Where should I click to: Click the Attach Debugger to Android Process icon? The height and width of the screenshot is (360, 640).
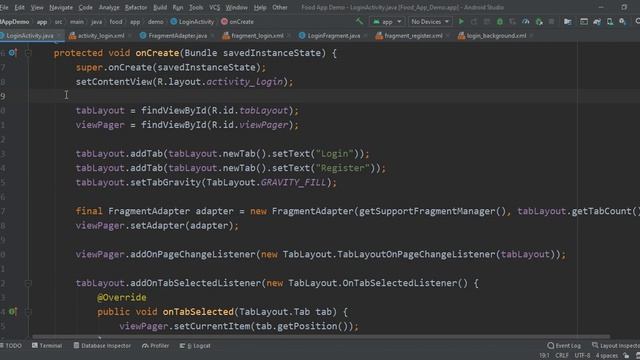pyautogui.click(x=539, y=22)
